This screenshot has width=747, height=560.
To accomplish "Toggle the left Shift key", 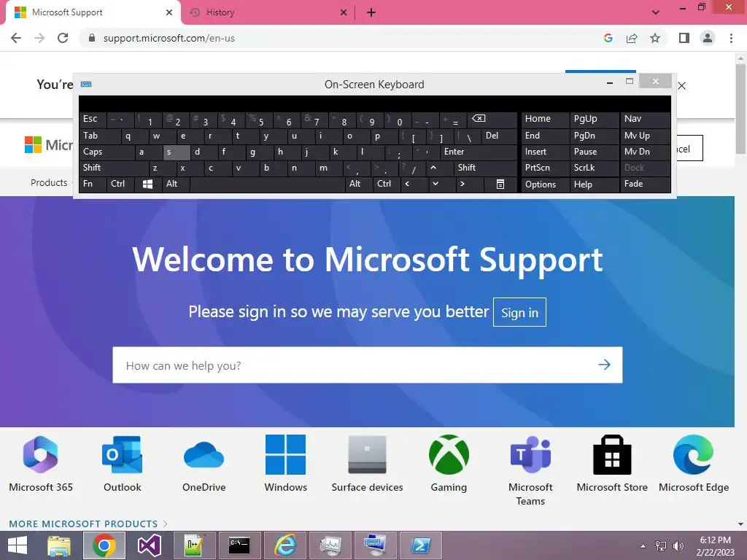I will pyautogui.click(x=113, y=168).
